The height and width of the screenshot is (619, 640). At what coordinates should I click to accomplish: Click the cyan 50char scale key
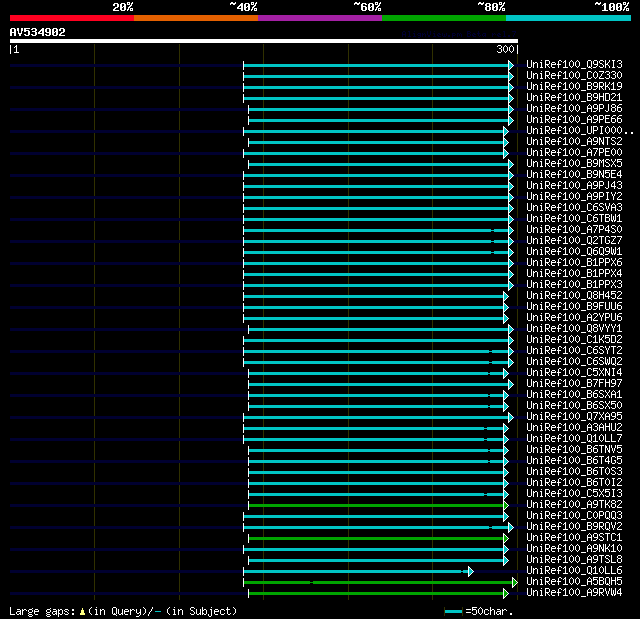pos(453,611)
